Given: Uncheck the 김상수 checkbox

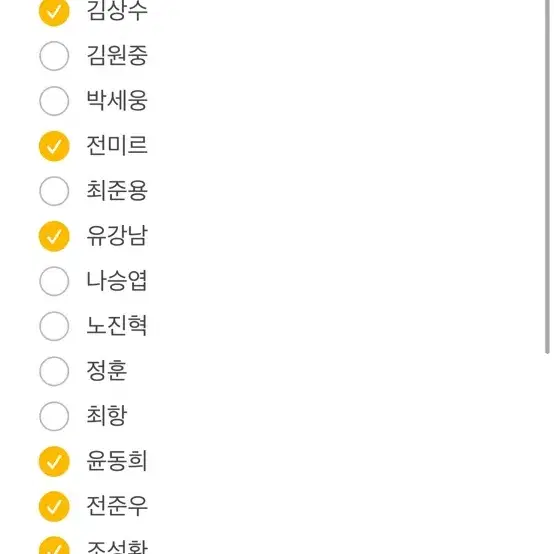Looking at the screenshot, I should click(x=54, y=12).
